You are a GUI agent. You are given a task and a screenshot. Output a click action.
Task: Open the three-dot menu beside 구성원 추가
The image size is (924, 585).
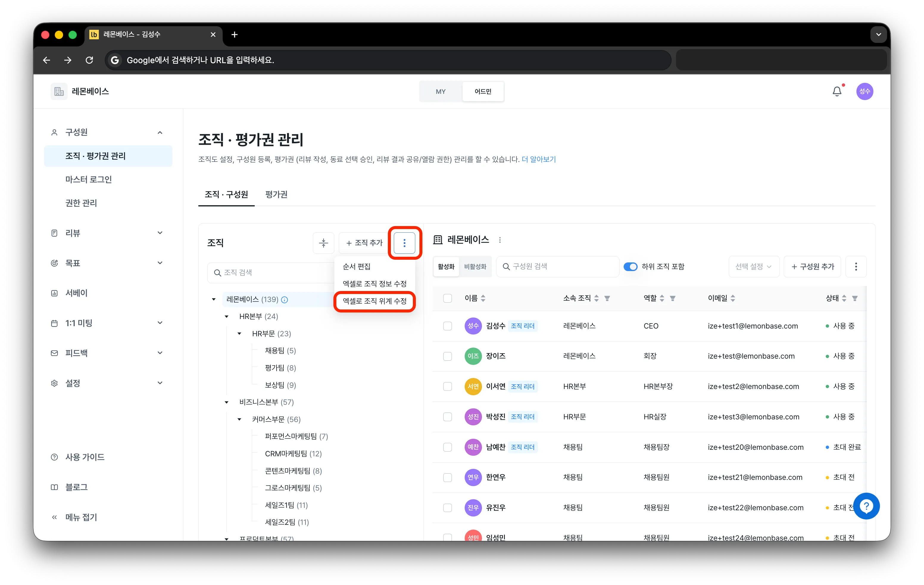pos(856,266)
